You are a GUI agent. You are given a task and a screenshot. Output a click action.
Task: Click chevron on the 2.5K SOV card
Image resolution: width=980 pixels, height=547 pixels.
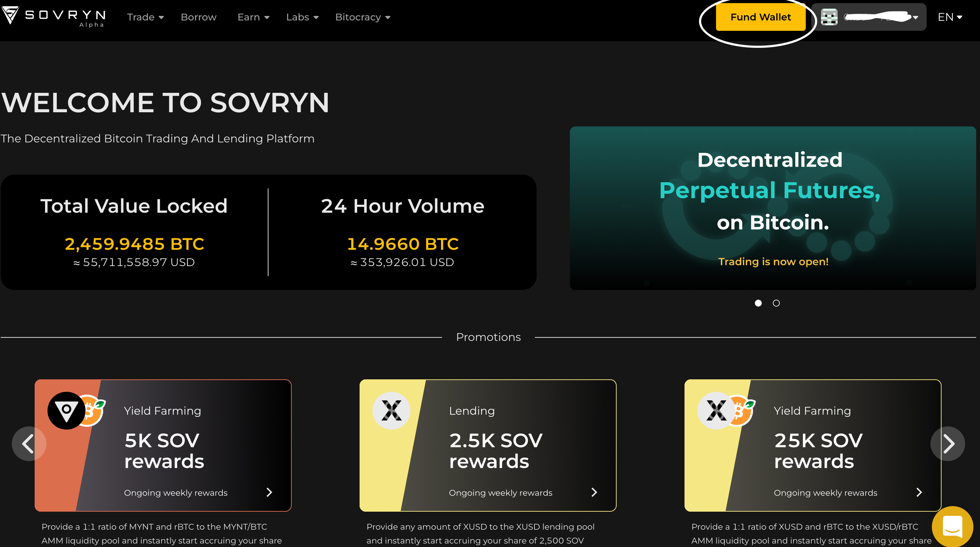point(594,492)
